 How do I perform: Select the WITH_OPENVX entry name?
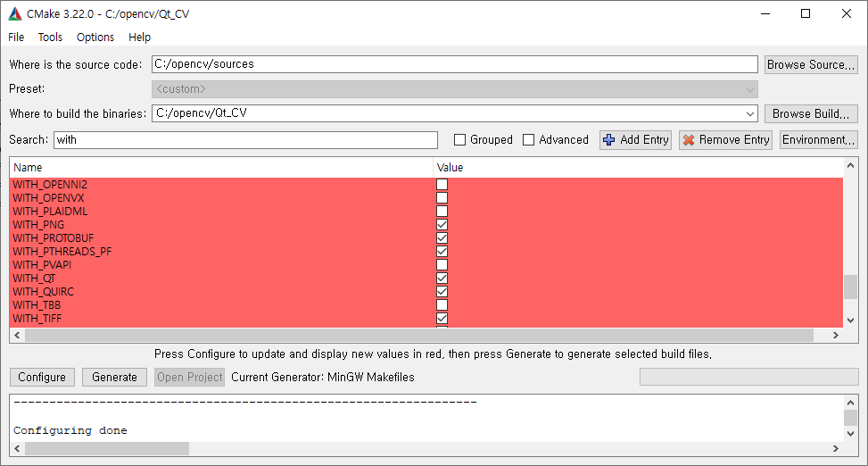coord(49,198)
